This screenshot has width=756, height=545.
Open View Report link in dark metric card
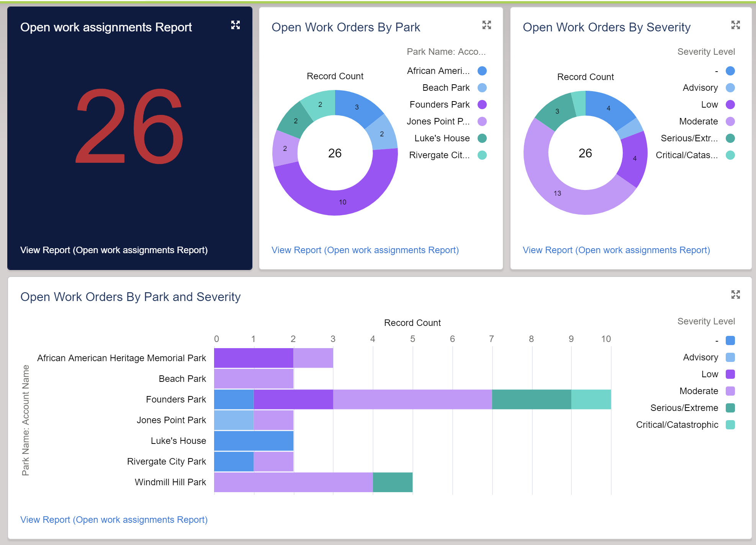tap(114, 250)
